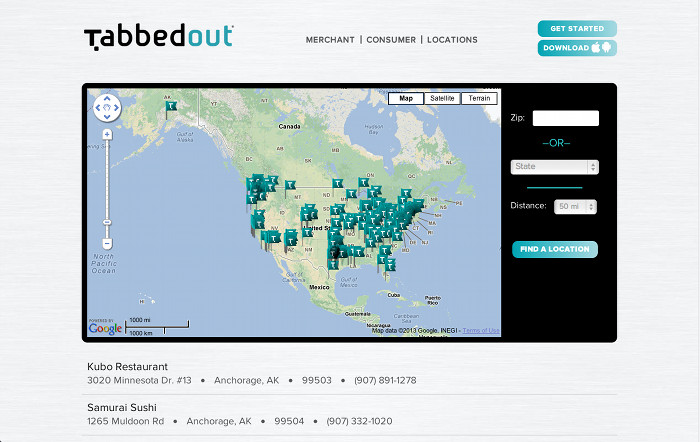
Task: Click the map pan control compass
Action: click(x=107, y=107)
